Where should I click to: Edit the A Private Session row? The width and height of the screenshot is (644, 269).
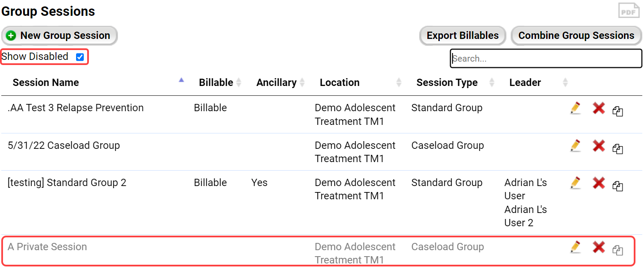(x=576, y=247)
